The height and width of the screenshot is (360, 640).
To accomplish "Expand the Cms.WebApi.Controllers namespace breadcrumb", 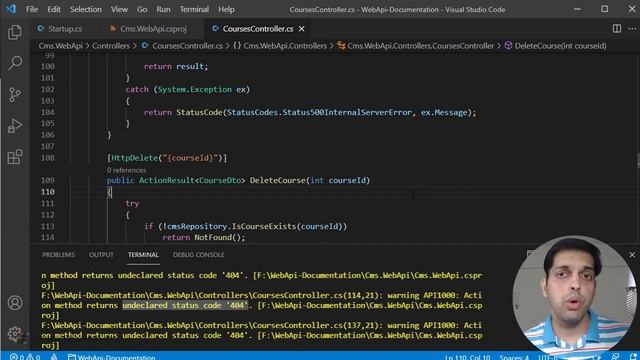I will click(x=285, y=46).
